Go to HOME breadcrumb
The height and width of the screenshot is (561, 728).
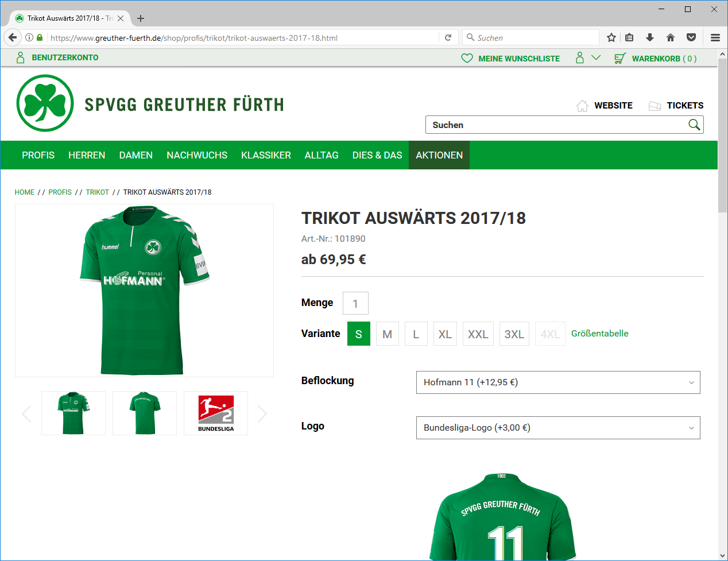(x=25, y=192)
